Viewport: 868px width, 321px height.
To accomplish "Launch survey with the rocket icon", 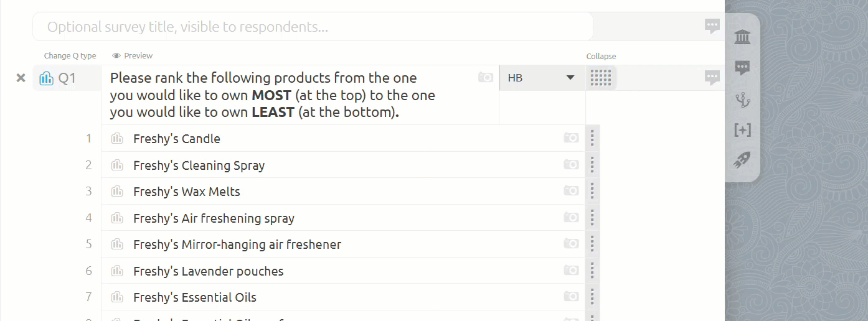I will click(x=742, y=160).
